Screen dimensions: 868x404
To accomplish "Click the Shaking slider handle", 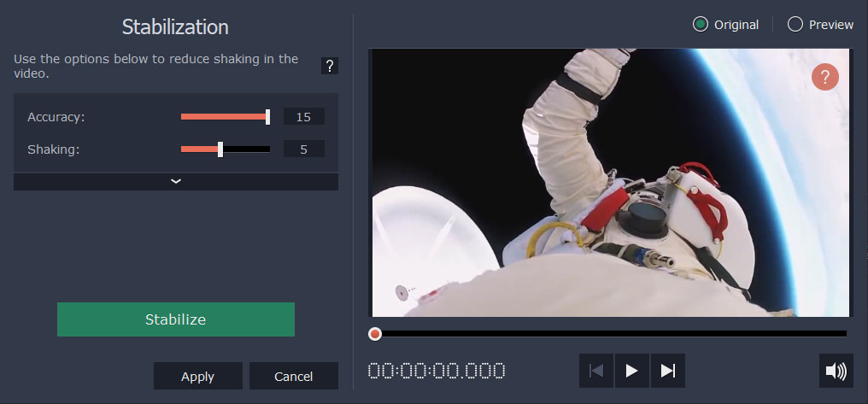I will pyautogui.click(x=220, y=149).
